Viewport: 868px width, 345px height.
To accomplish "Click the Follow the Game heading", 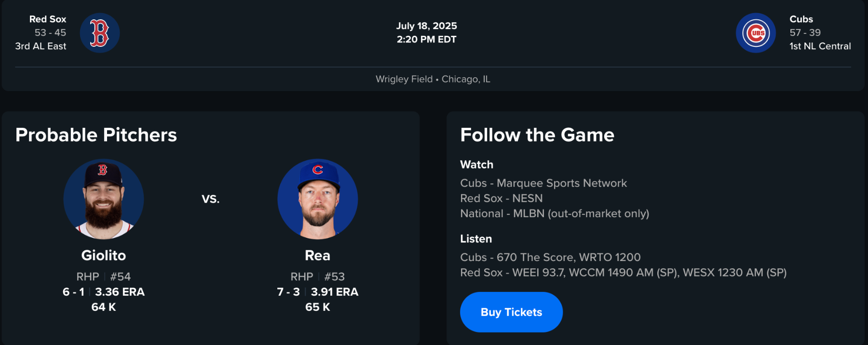I will tap(537, 135).
